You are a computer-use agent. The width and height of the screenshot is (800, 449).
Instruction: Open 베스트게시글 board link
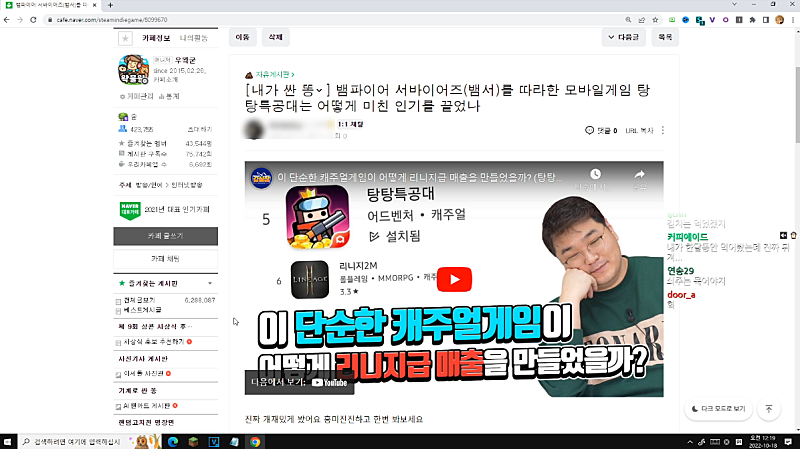[142, 310]
